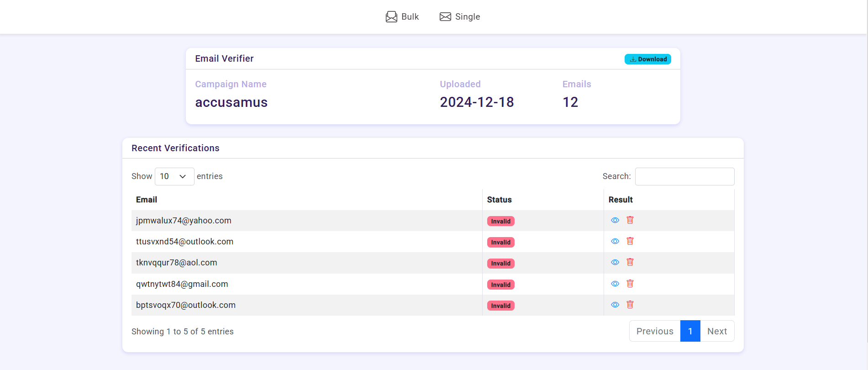Viewport: 868px width, 370px height.
Task: Click trash icon for bptsvoqx70@outlook.com
Action: [x=630, y=305]
